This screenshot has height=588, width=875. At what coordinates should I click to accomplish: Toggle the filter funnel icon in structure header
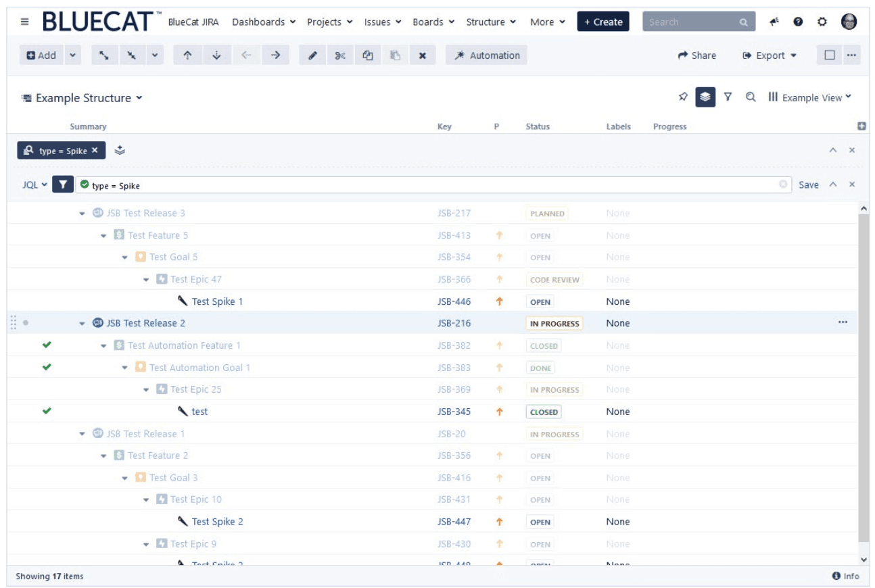coord(728,97)
